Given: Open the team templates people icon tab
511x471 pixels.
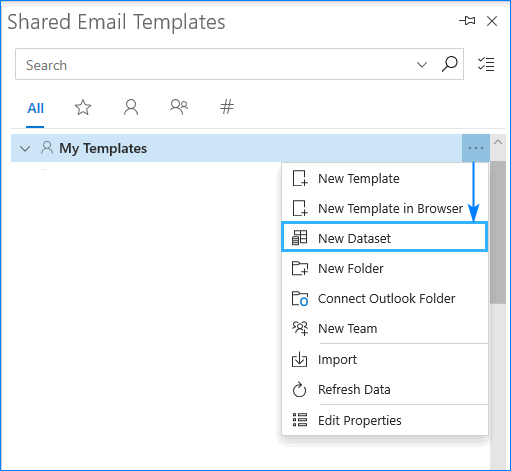Looking at the screenshot, I should coord(179,107).
